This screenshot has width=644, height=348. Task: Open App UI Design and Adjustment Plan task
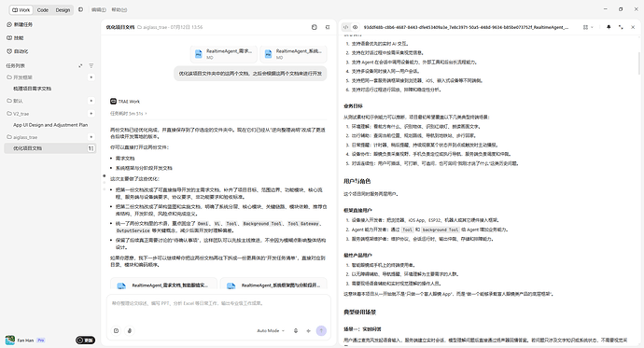pos(50,125)
